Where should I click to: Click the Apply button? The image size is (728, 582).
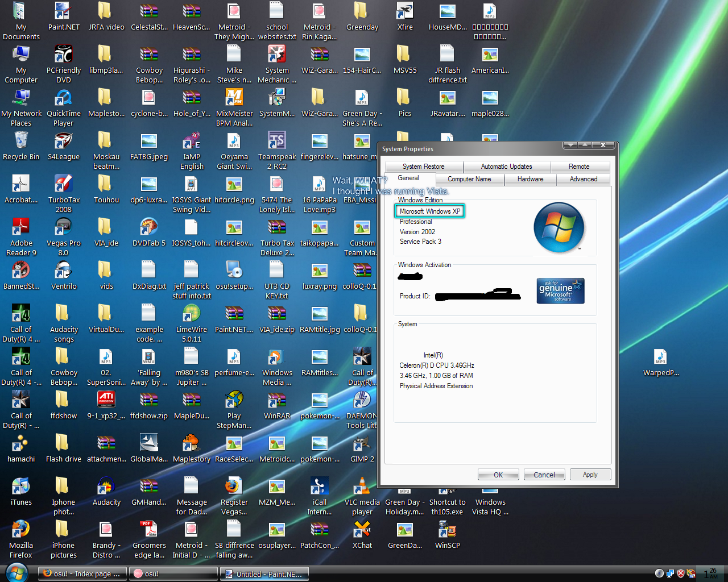(x=590, y=475)
